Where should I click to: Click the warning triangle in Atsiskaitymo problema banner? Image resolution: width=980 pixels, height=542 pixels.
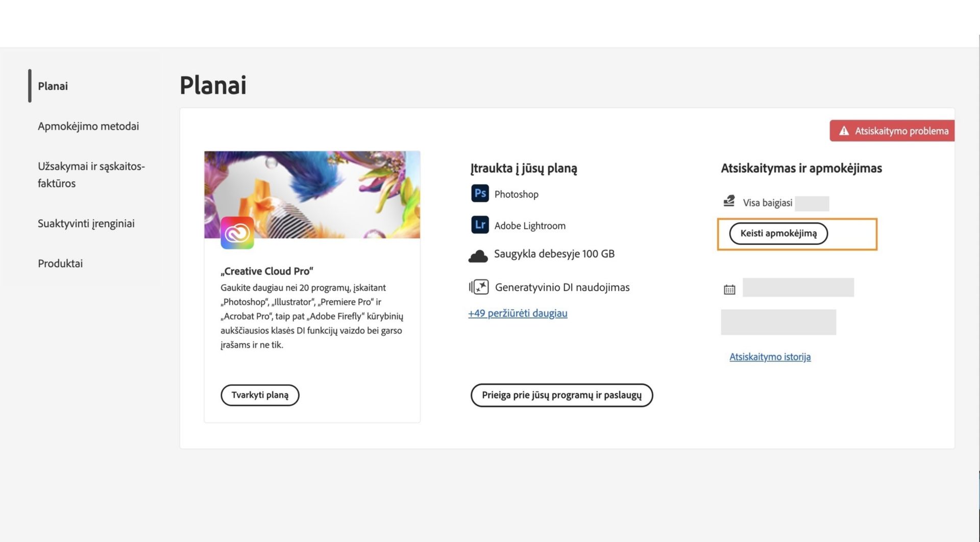tap(845, 131)
